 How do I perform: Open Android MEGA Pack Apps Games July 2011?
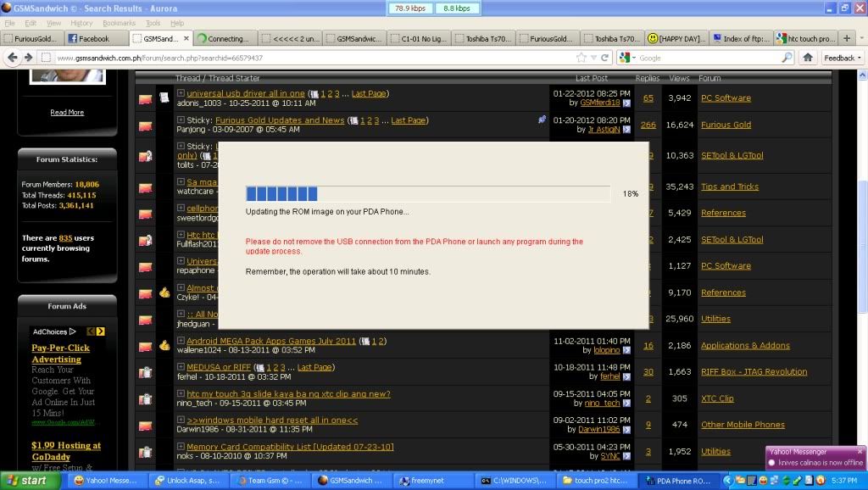271,341
